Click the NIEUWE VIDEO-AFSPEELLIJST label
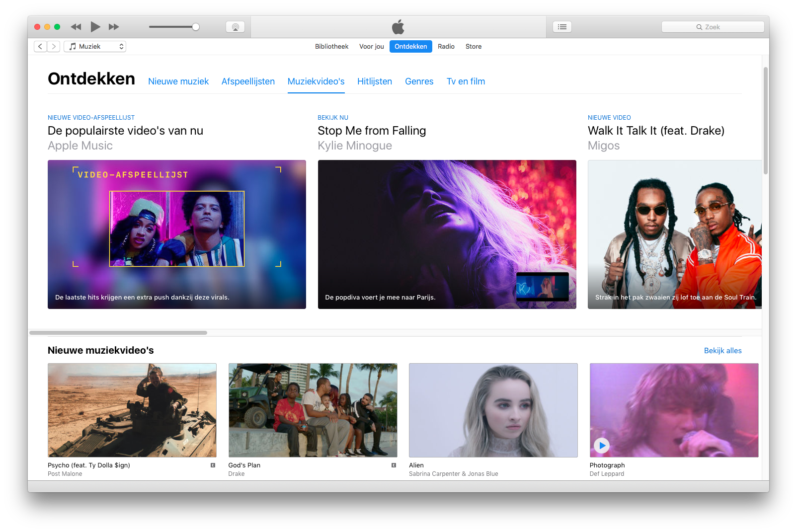 pyautogui.click(x=91, y=118)
